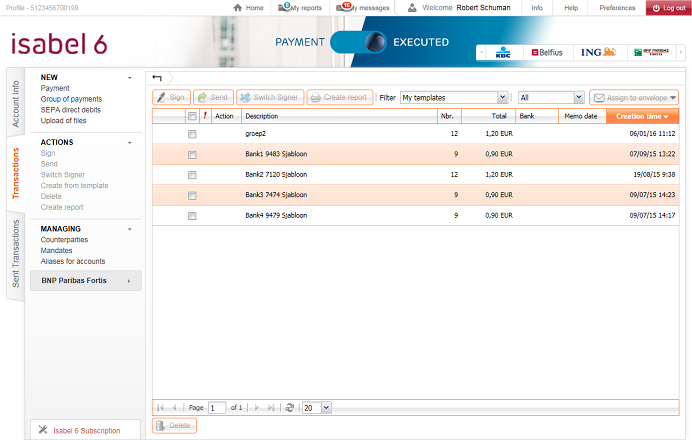Open Preferences in top bar

617,8
